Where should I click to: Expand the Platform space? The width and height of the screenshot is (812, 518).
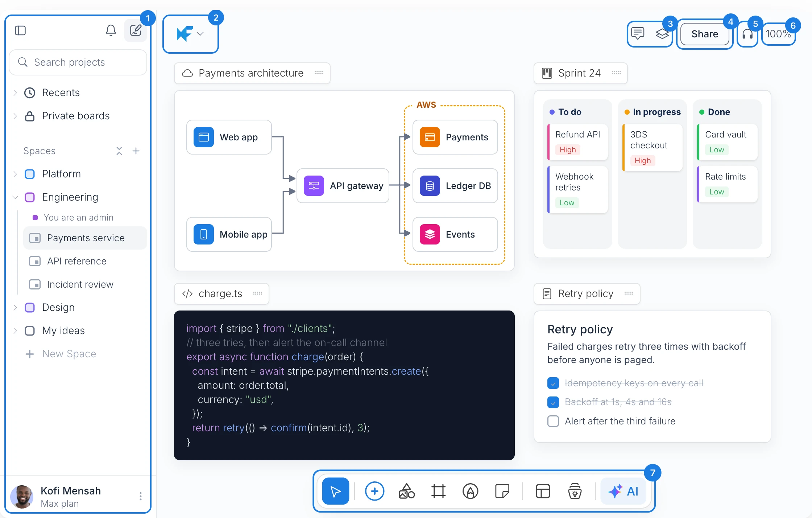(x=15, y=174)
